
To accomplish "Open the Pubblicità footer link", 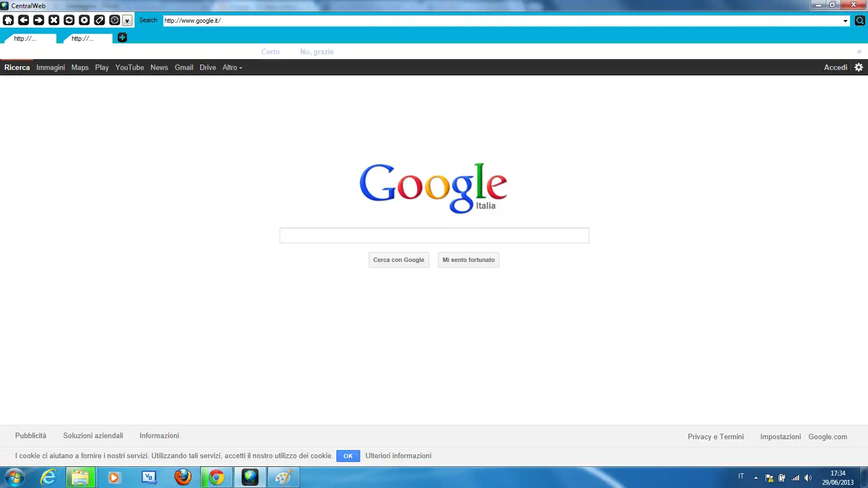I will 31,435.
